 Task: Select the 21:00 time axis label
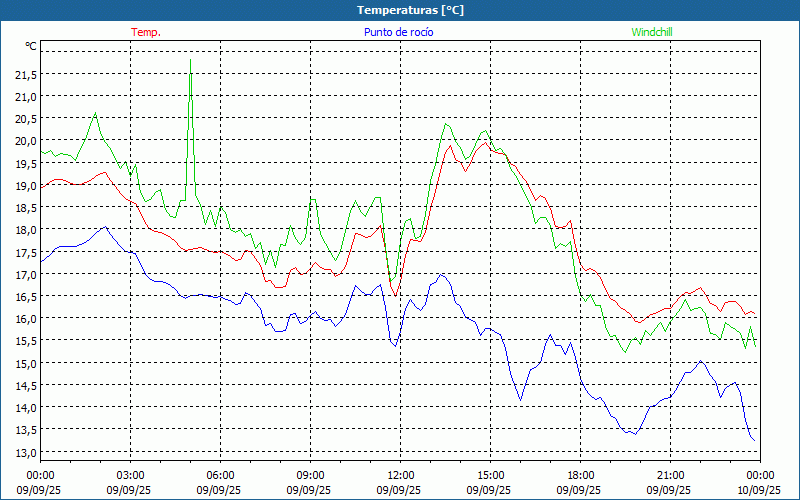pyautogui.click(x=670, y=475)
